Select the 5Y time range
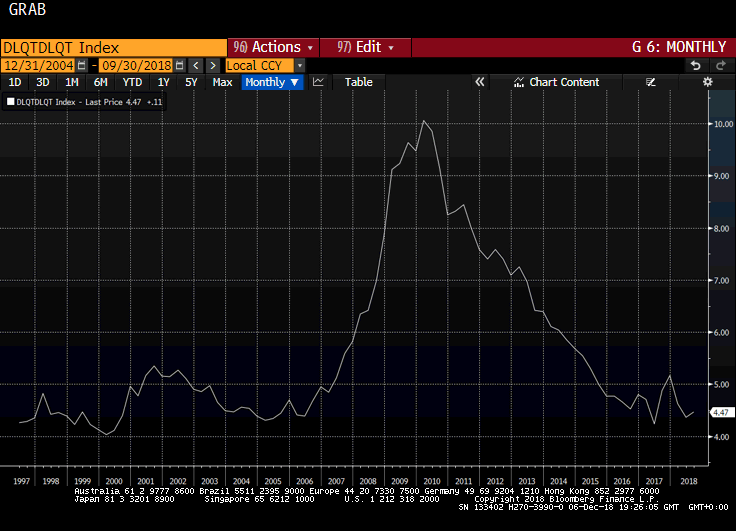 [x=191, y=82]
